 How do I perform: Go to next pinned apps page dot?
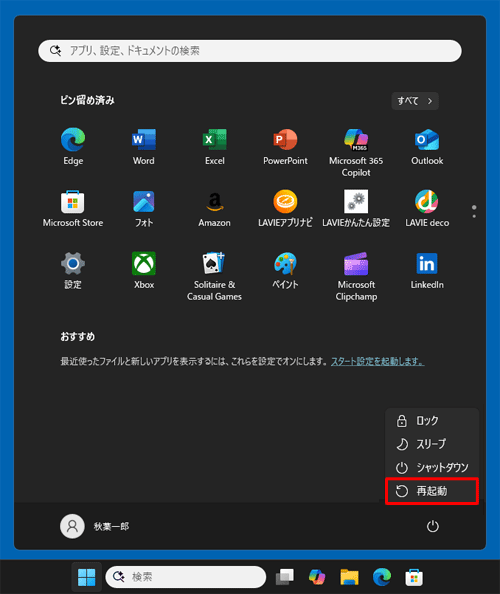[474, 216]
